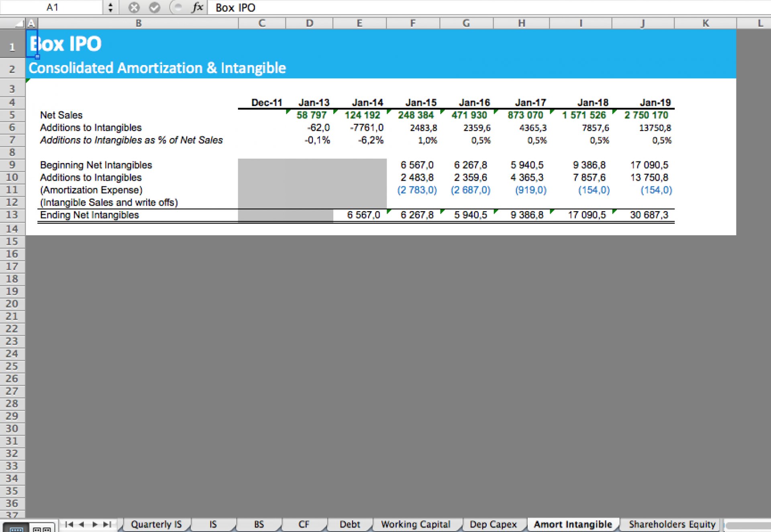Select row 13 header
771x532 pixels.
12,215
